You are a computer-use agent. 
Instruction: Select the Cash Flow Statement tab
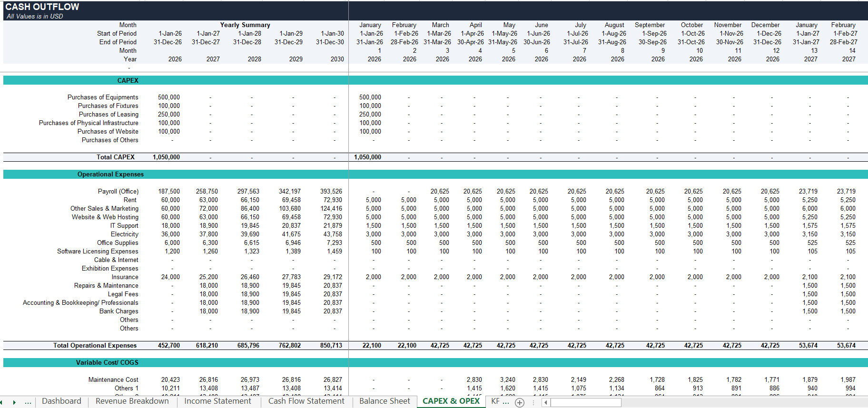click(306, 401)
